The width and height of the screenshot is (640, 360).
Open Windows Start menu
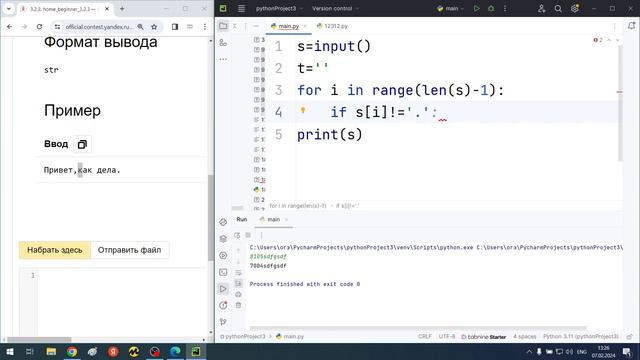click(9, 351)
